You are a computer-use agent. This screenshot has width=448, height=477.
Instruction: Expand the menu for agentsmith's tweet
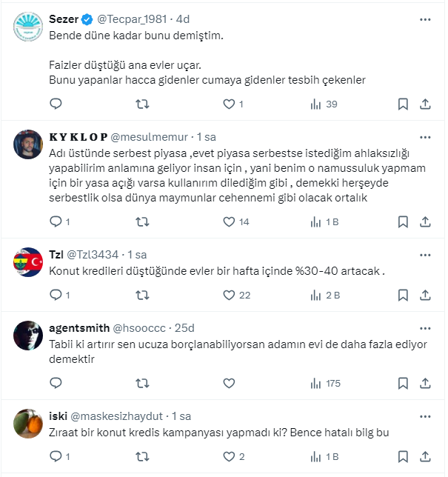pos(425,327)
